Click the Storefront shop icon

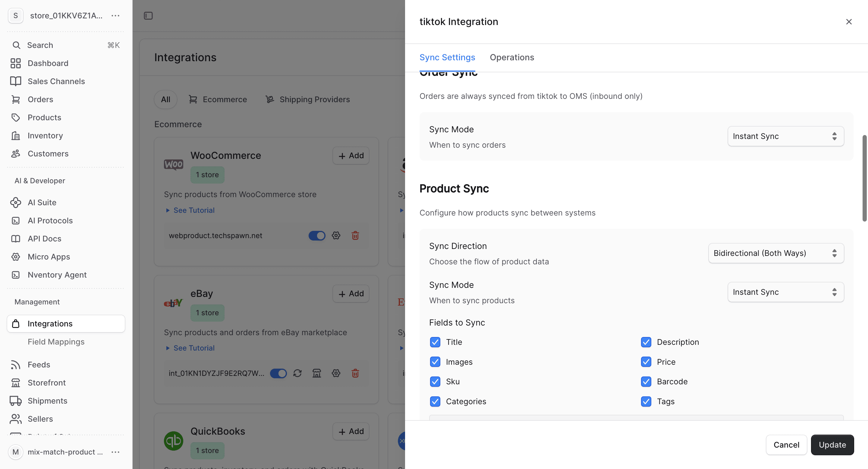point(15,383)
